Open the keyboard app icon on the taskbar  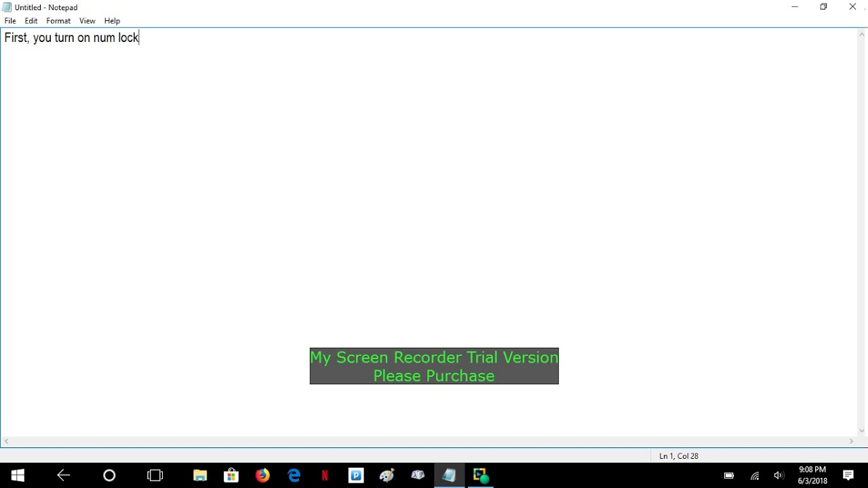[x=418, y=476]
